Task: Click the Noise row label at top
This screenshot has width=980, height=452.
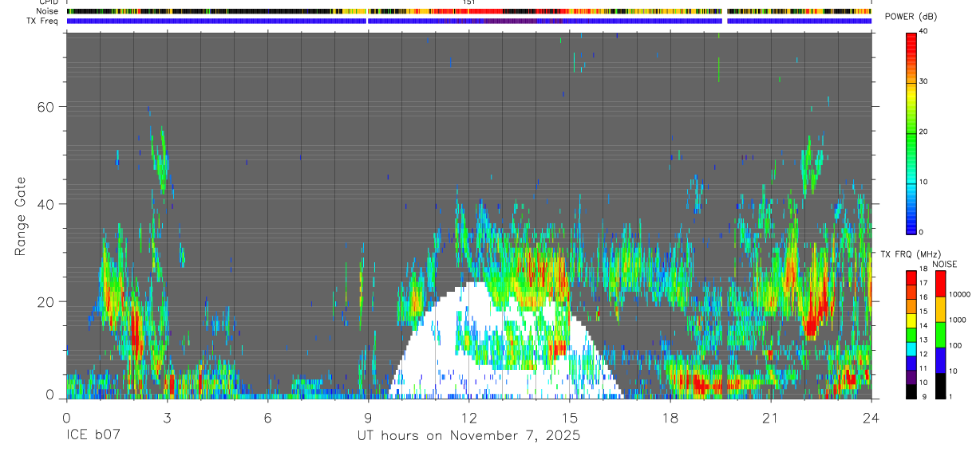Action: 48,11
